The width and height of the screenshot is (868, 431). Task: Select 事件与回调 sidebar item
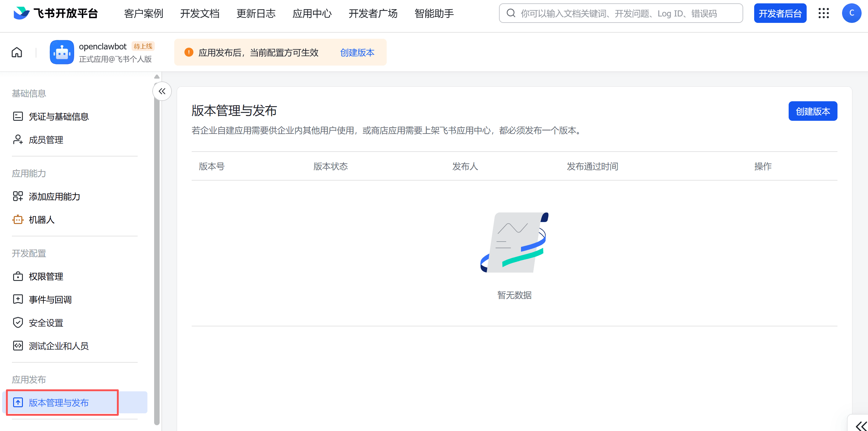pos(50,300)
